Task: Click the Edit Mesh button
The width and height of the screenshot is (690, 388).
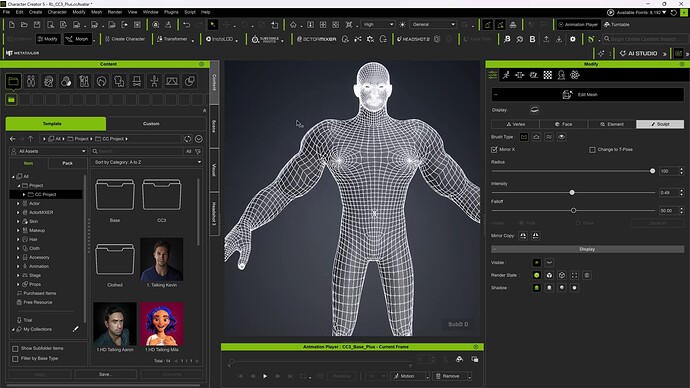Action: click(x=587, y=95)
